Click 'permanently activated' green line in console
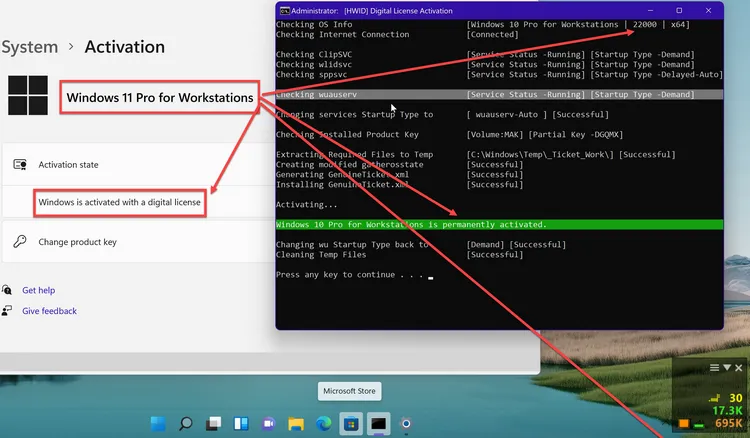The image size is (750, 438). [499, 224]
